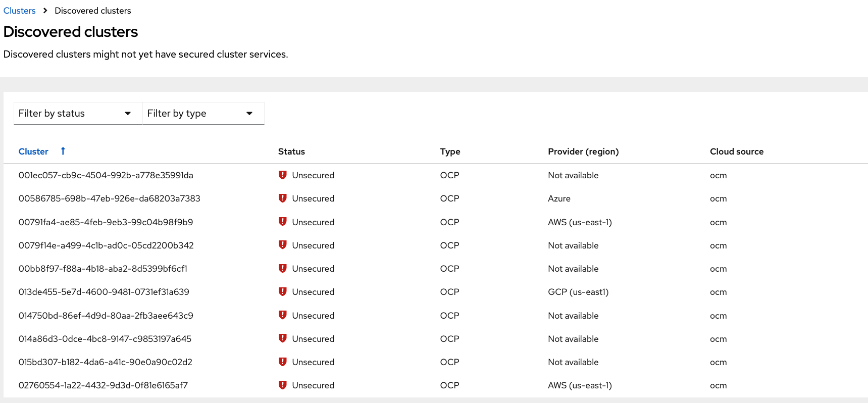
Task: Click the Unsecured shield icon for cluster 001ec057
Action: click(283, 175)
